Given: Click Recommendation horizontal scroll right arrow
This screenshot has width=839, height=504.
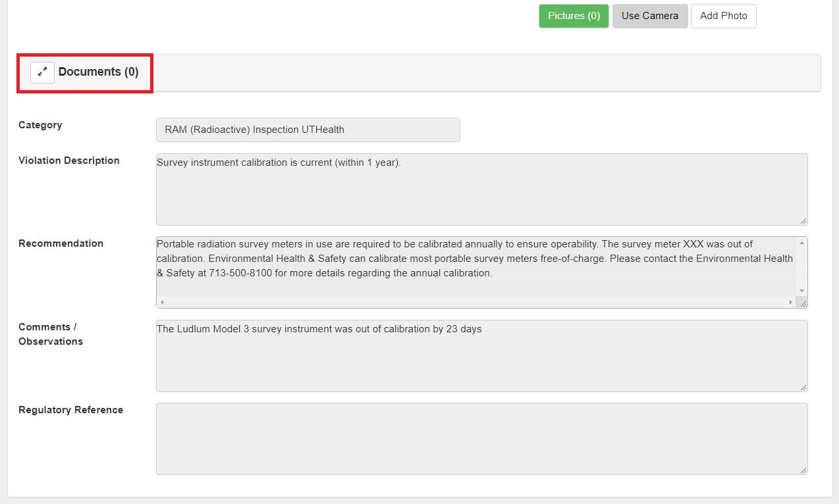Looking at the screenshot, I should pyautogui.click(x=791, y=303).
